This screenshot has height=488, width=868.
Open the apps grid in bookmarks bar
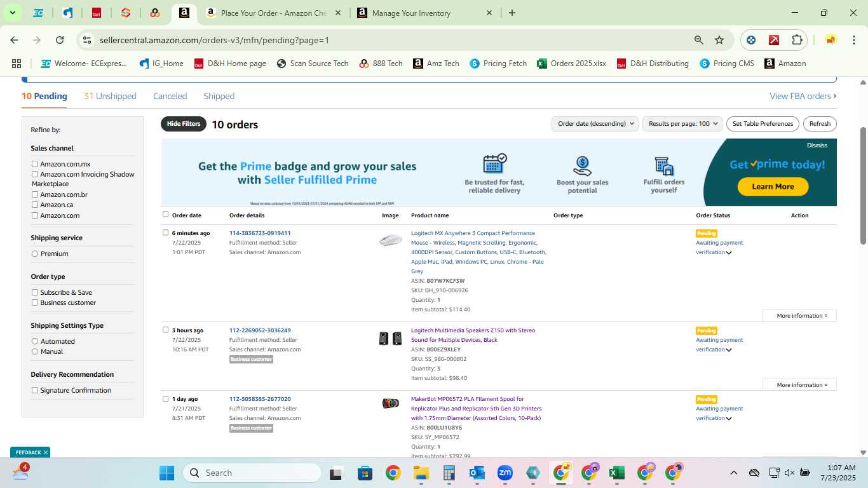[17, 64]
